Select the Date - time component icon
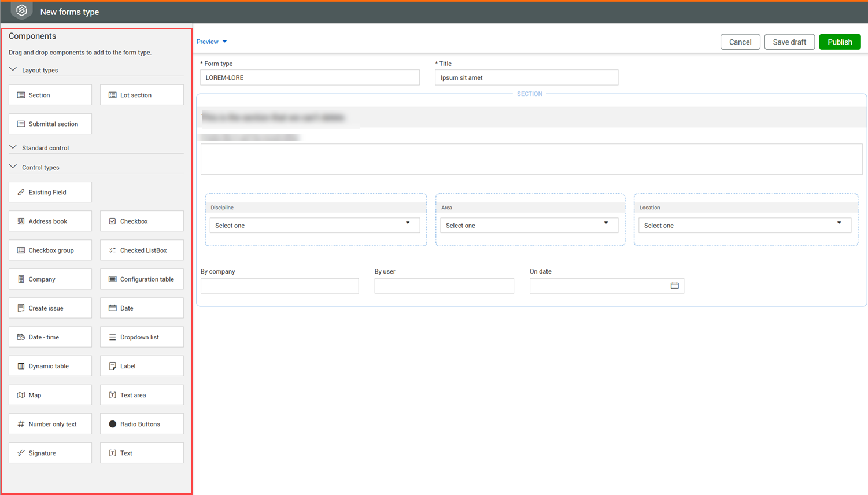The image size is (868, 495). point(21,337)
